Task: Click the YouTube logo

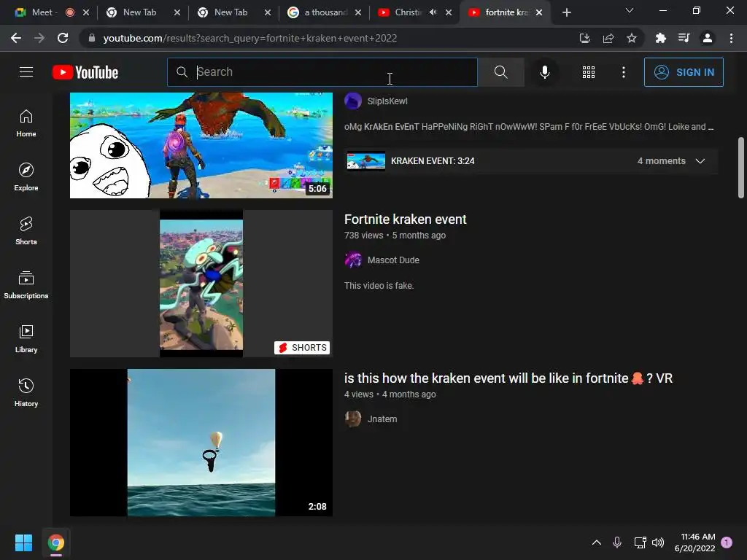Action: (85, 72)
